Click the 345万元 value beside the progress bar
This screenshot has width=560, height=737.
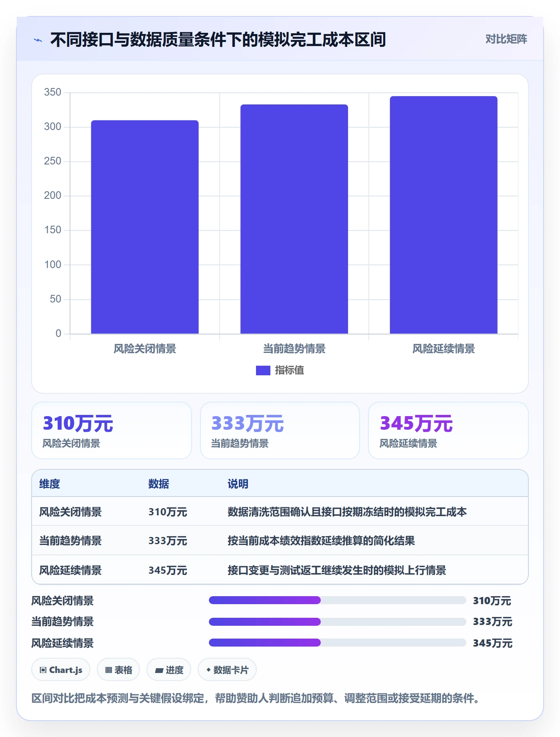492,643
